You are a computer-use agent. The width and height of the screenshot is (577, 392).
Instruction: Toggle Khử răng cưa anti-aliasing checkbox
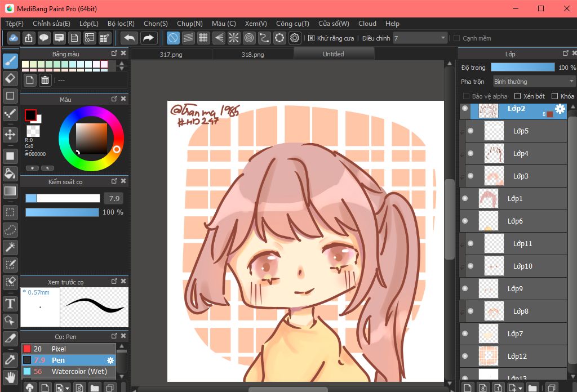coord(311,38)
